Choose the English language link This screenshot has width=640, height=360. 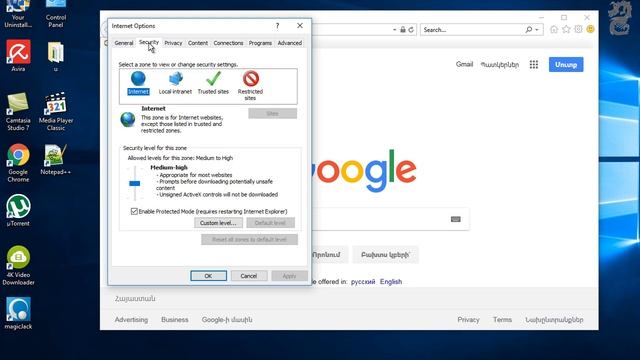(391, 282)
